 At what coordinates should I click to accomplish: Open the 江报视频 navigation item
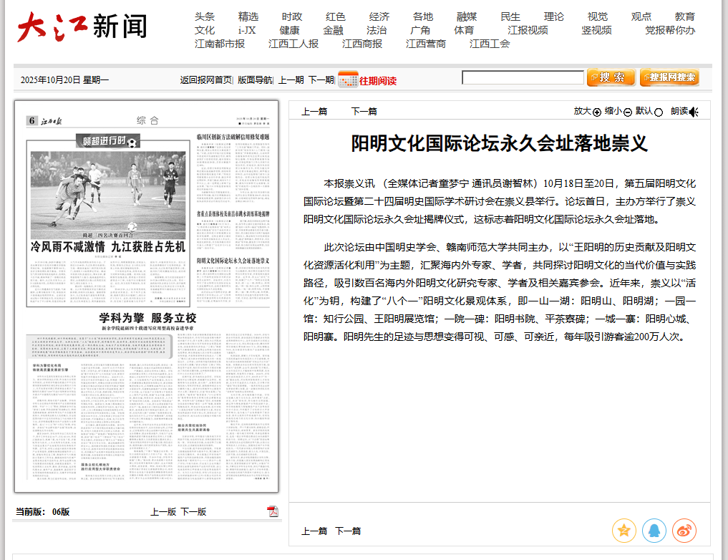click(528, 30)
